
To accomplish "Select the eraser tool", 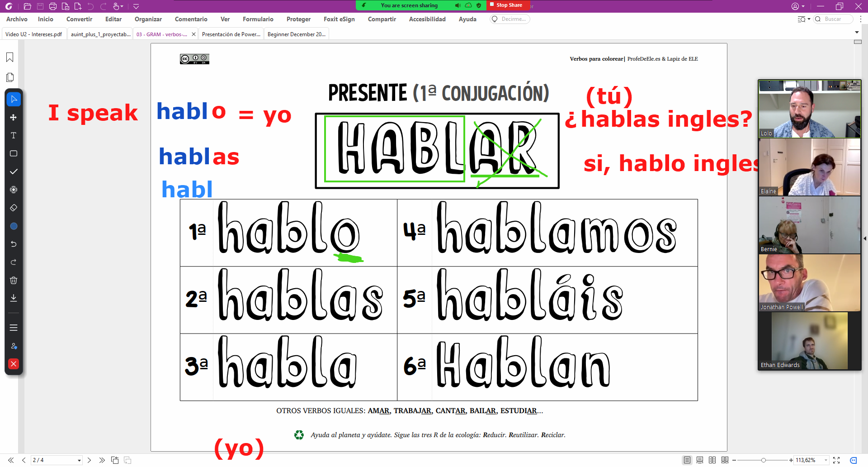I will (x=14, y=208).
